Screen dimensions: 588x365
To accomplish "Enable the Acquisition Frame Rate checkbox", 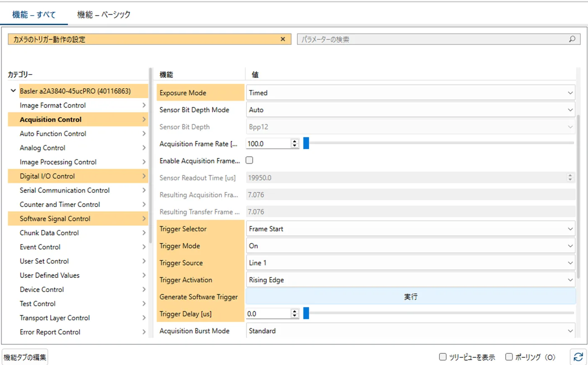I will pos(249,160).
